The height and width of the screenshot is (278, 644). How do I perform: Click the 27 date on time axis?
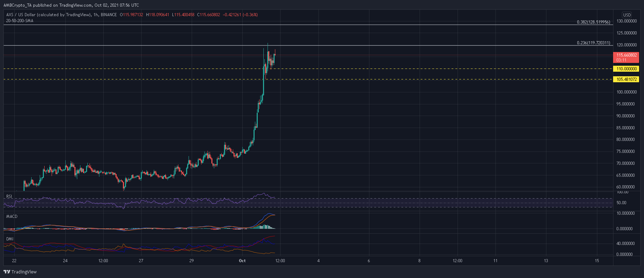tap(141, 261)
